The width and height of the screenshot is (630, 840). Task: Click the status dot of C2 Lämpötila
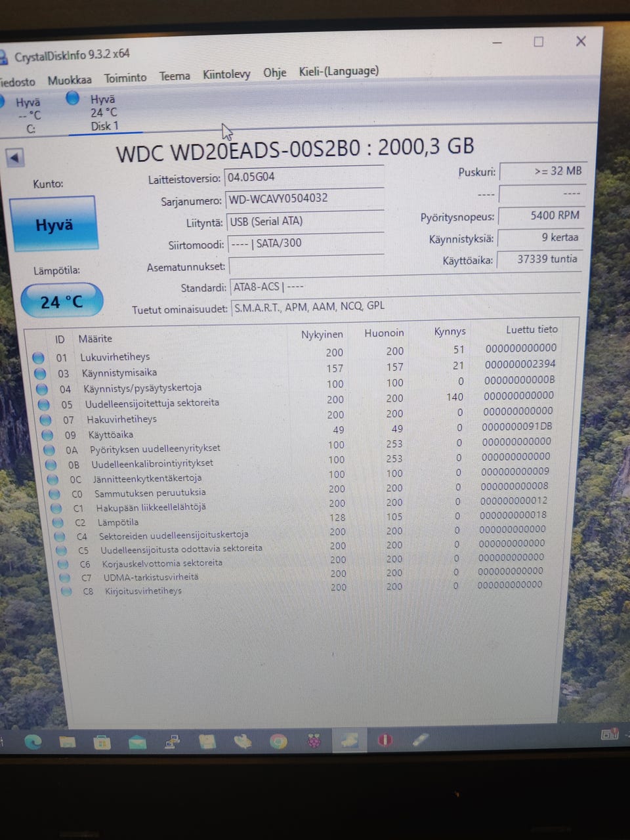click(x=58, y=522)
